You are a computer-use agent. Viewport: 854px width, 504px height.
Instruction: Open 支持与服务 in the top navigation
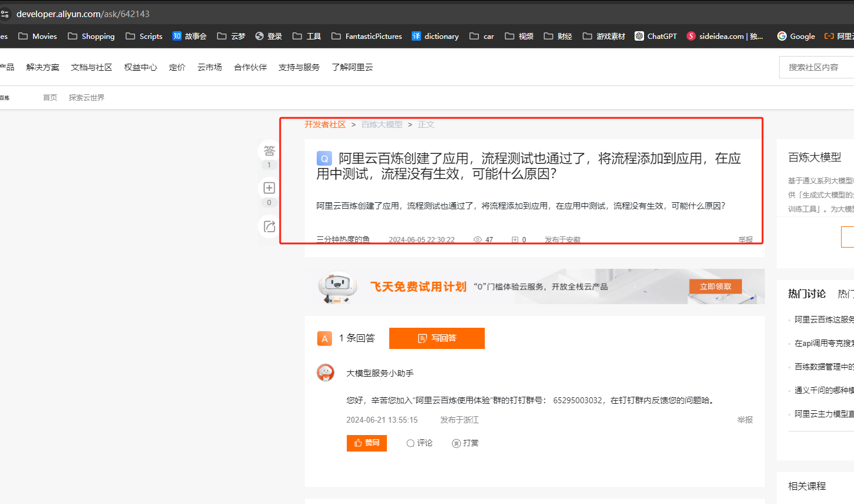point(299,67)
